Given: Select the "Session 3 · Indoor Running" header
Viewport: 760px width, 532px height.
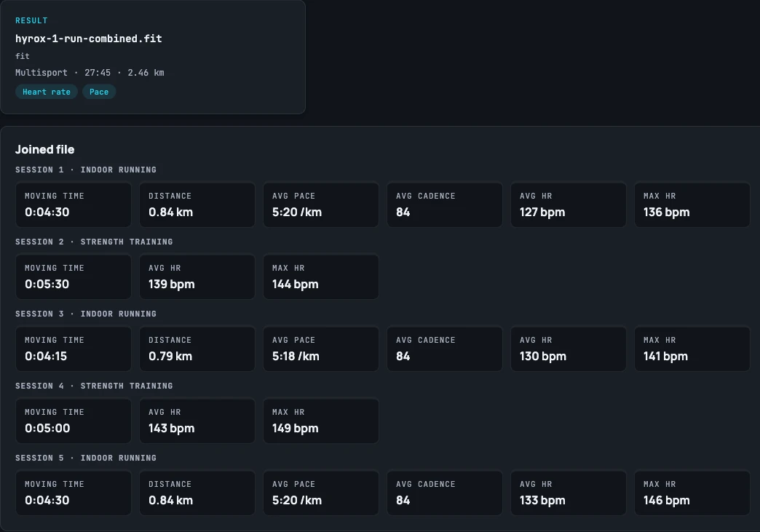Looking at the screenshot, I should click(86, 314).
